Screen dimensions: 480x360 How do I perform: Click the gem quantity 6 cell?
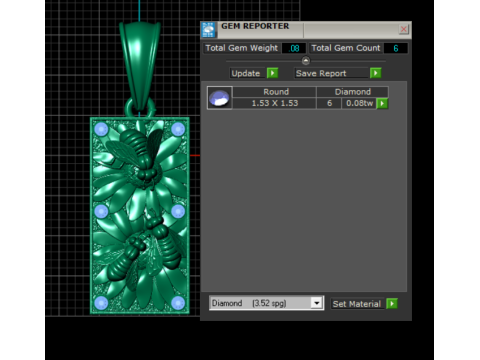click(329, 103)
